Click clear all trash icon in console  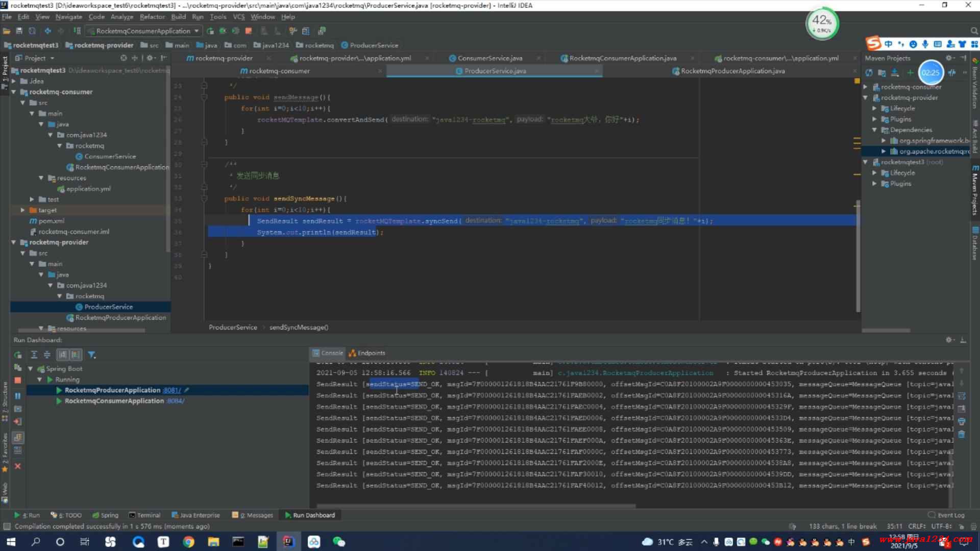point(962,435)
